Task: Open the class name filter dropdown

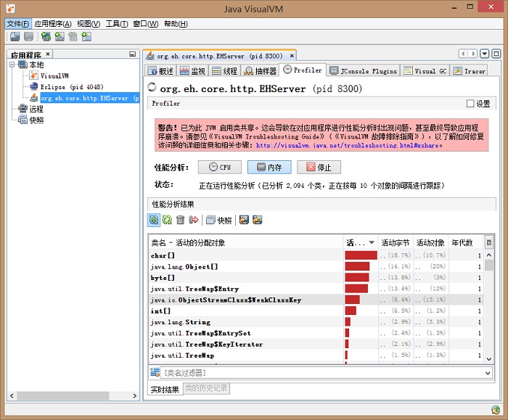Action: [x=488, y=373]
